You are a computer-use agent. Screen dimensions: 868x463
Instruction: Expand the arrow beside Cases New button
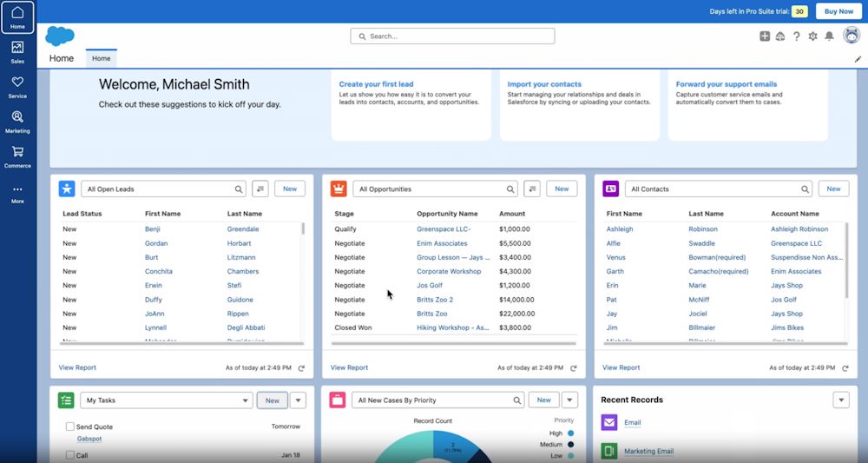[x=569, y=400]
